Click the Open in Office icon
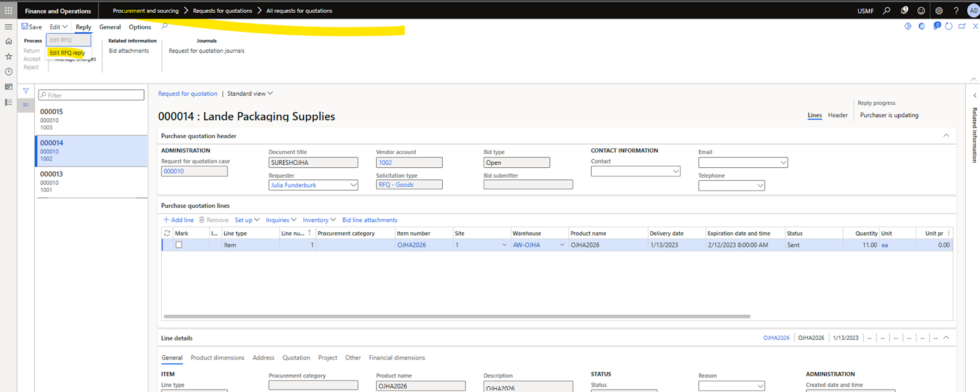Image resolution: width=980 pixels, height=392 pixels. [922, 26]
